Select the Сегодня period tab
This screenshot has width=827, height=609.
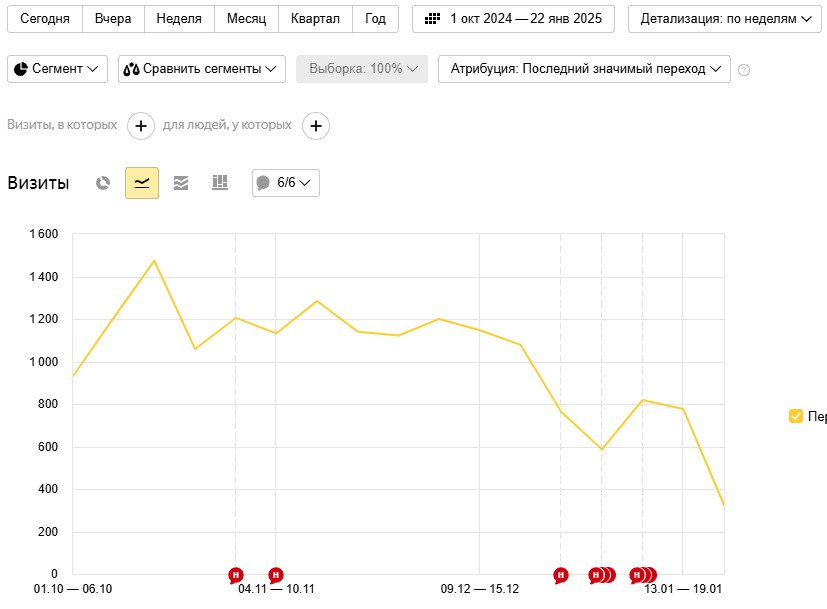(x=45, y=18)
